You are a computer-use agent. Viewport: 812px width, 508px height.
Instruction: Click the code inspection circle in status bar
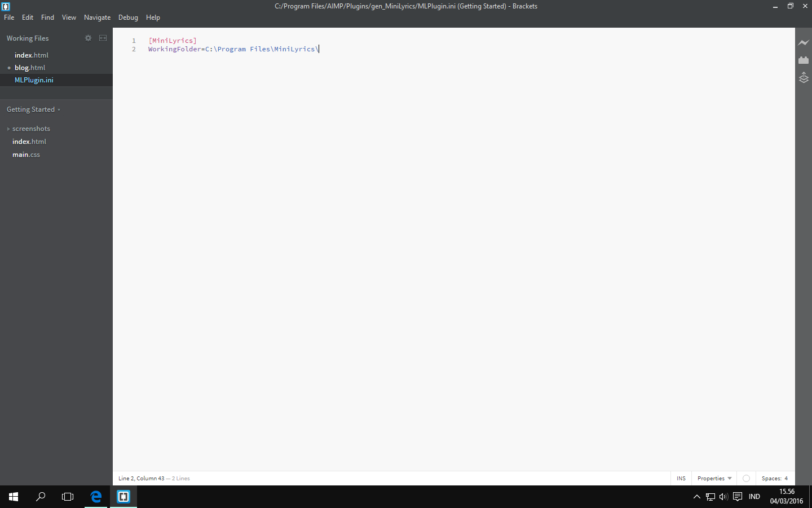tap(746, 478)
